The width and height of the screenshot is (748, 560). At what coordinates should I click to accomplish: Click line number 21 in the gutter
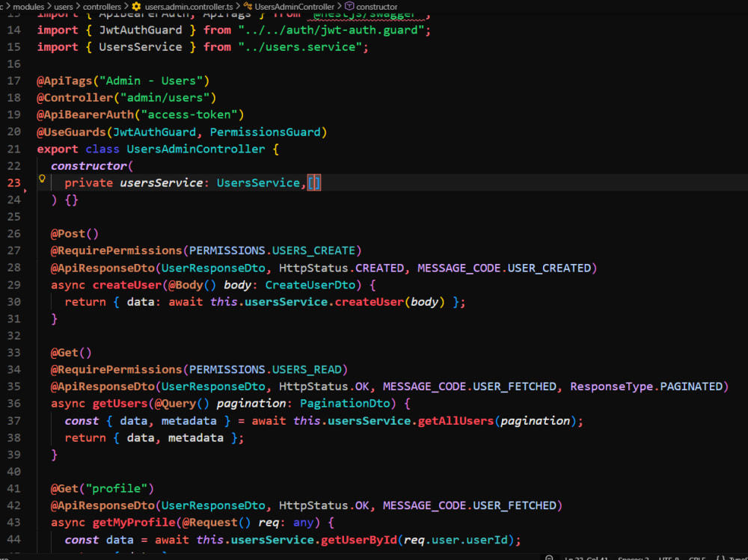(x=14, y=149)
